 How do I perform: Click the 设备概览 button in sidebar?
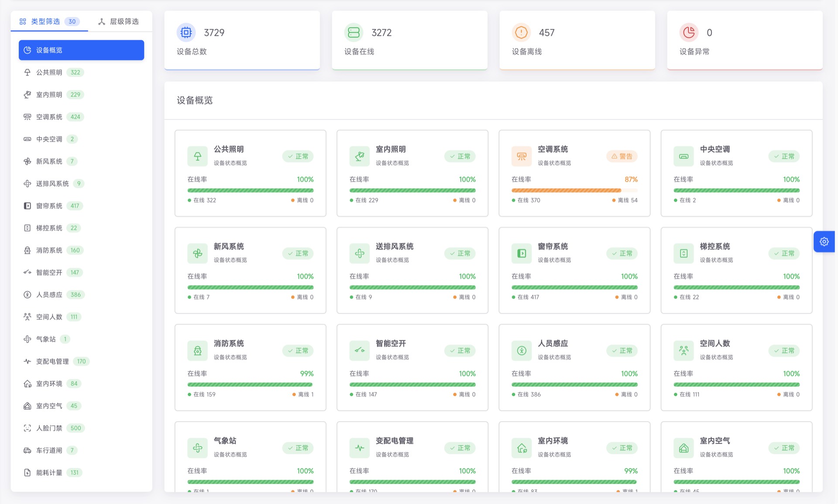point(81,50)
